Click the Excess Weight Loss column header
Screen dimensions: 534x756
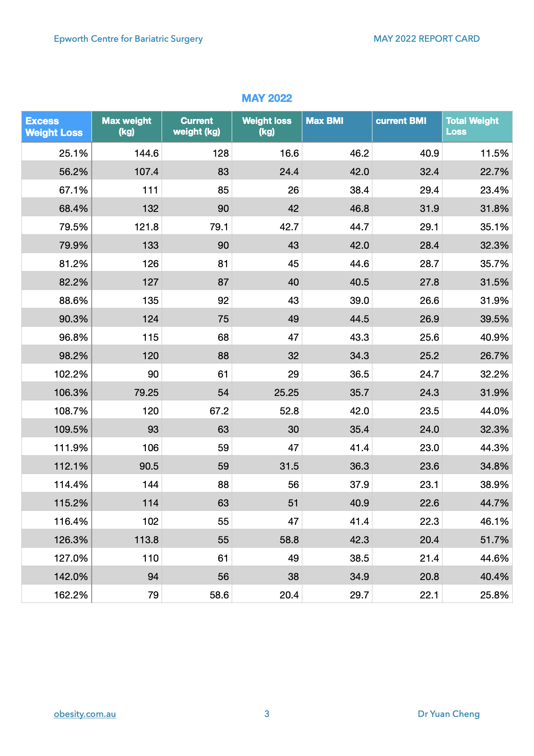tap(54, 127)
